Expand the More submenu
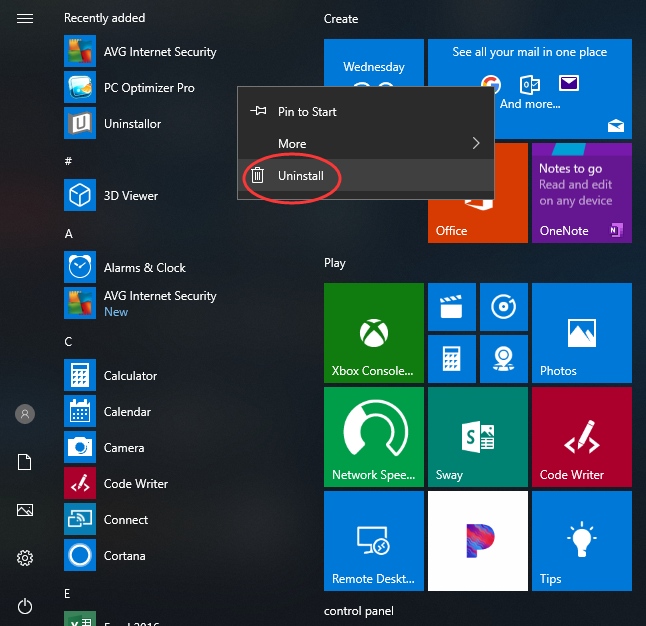This screenshot has height=626, width=646. coord(365,143)
